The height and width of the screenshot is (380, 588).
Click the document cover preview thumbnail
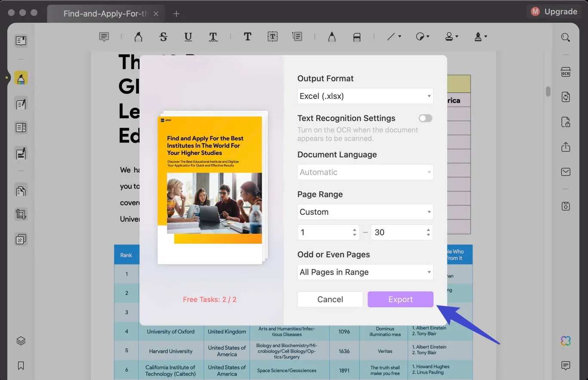click(x=210, y=190)
